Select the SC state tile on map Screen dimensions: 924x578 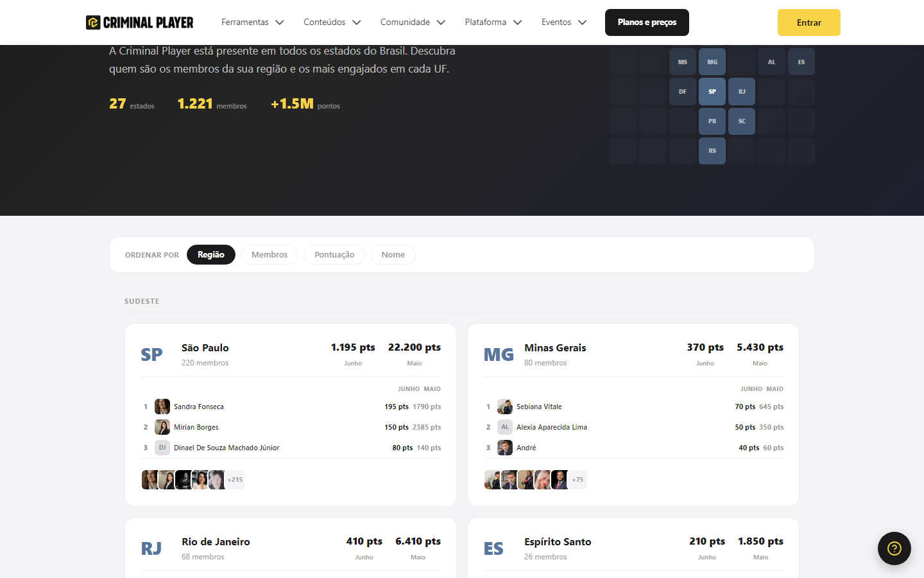coord(742,121)
